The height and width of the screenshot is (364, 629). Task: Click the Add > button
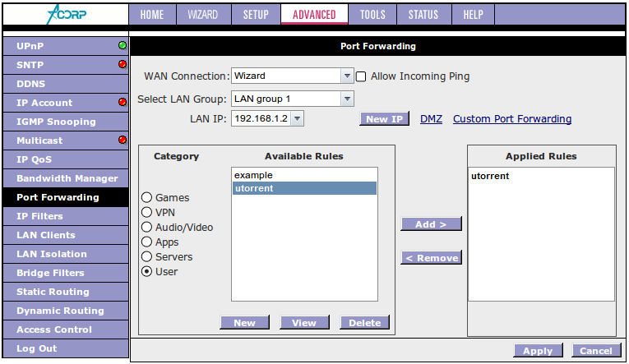pos(431,224)
